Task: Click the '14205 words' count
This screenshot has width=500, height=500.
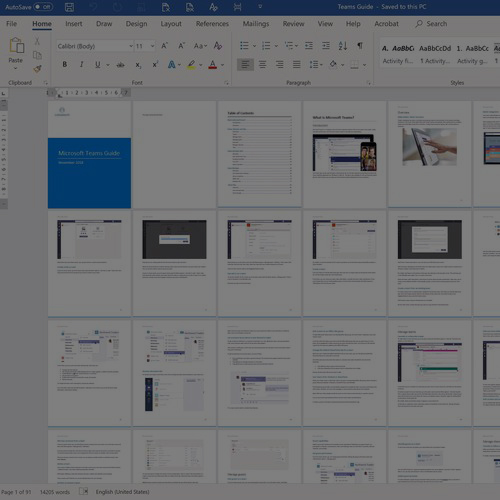Action: click(55, 492)
